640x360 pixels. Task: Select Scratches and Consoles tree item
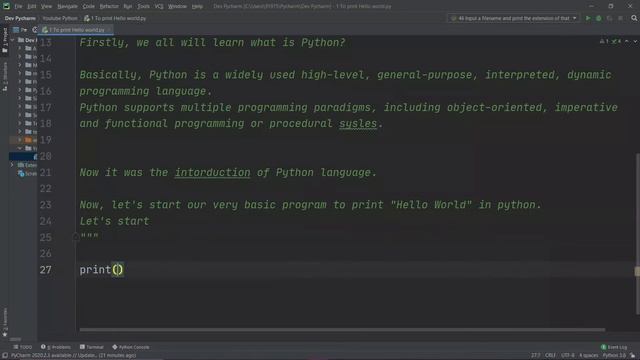click(x=27, y=173)
